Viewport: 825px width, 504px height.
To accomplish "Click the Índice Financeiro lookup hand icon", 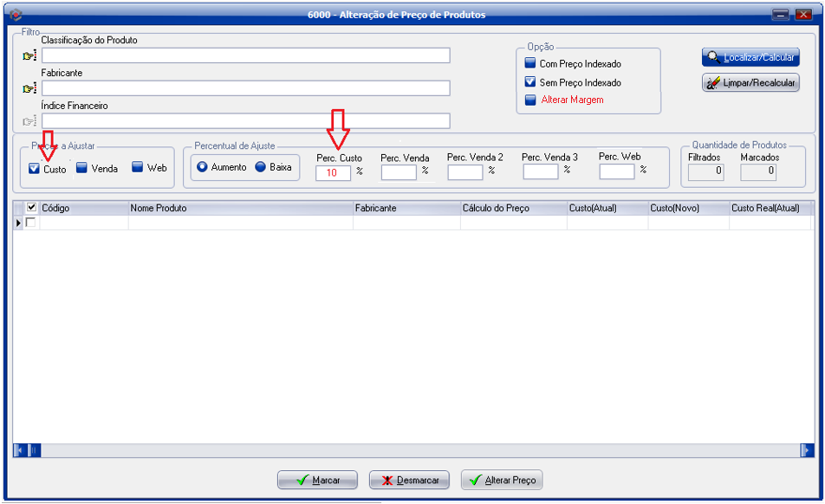I will (30, 121).
